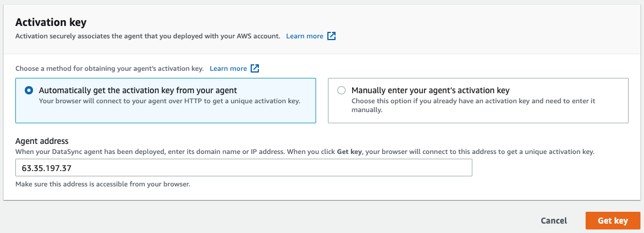Click the Manually enter your agent's activation key title
644x233 pixels.
pos(431,90)
